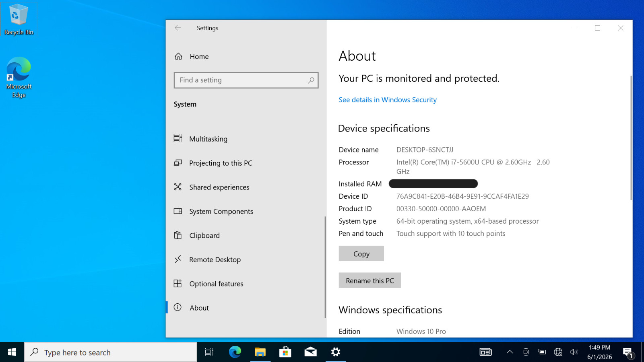
Task: Click the Windows specifications heading
Action: 390,310
